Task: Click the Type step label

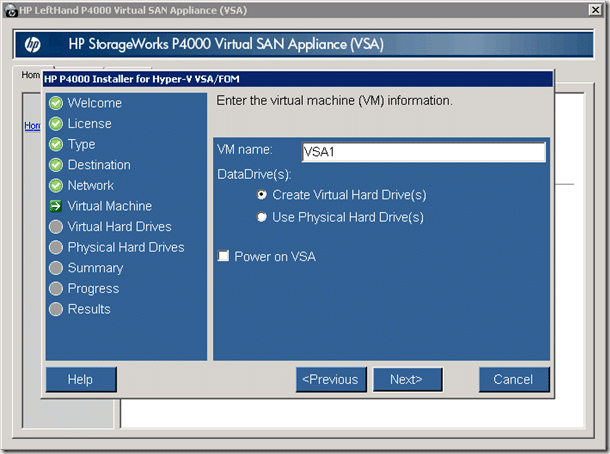Action: 81,144
